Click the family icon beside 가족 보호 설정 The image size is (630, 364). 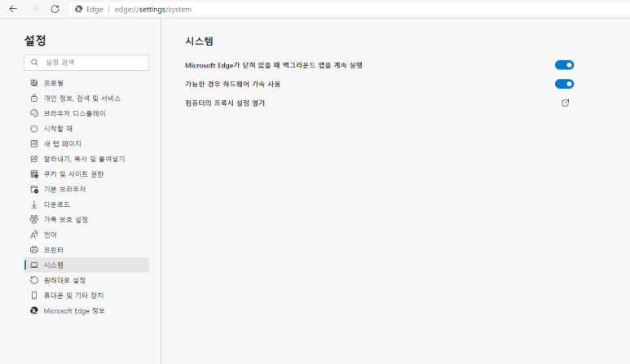34,220
